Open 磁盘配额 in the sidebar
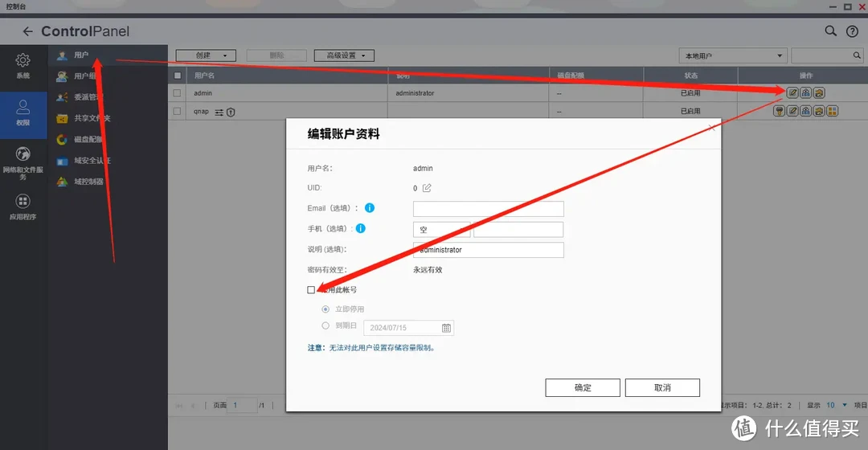This screenshot has height=450, width=868. tap(108, 139)
